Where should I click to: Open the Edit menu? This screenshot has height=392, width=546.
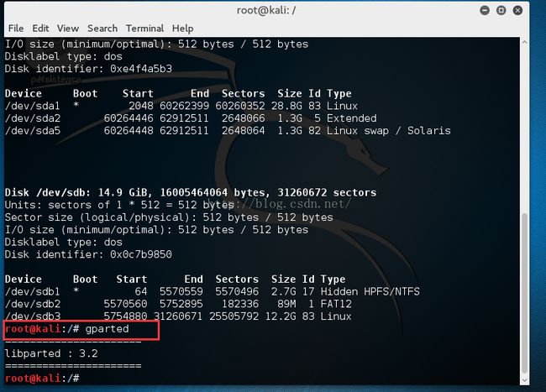(40, 29)
